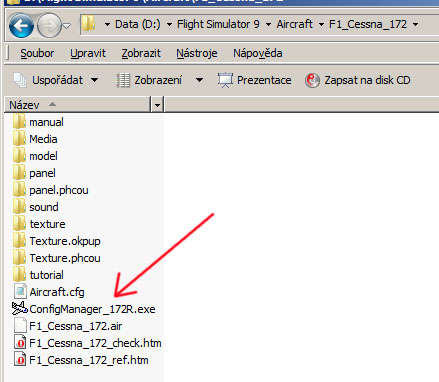Click the F1_Cessna_172.air file icon

(x=20, y=326)
